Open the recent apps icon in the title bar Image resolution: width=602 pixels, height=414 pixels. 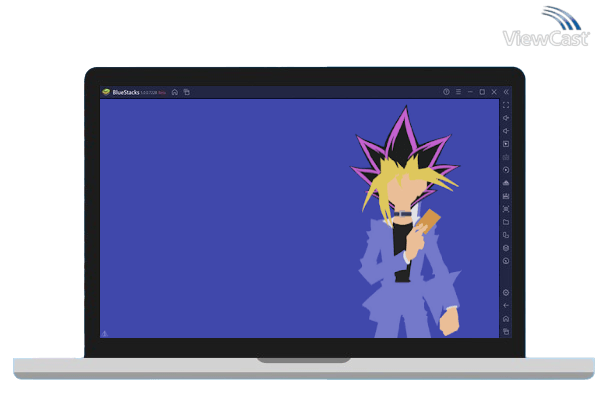[187, 92]
